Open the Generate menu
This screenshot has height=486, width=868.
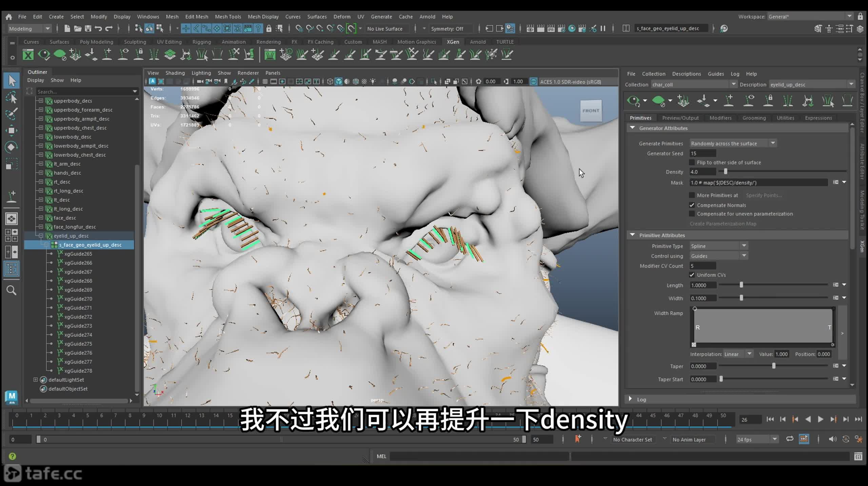pyautogui.click(x=381, y=16)
